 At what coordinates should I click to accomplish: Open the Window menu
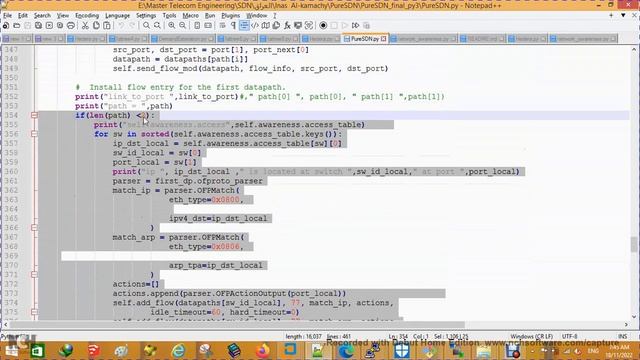(x=256, y=16)
